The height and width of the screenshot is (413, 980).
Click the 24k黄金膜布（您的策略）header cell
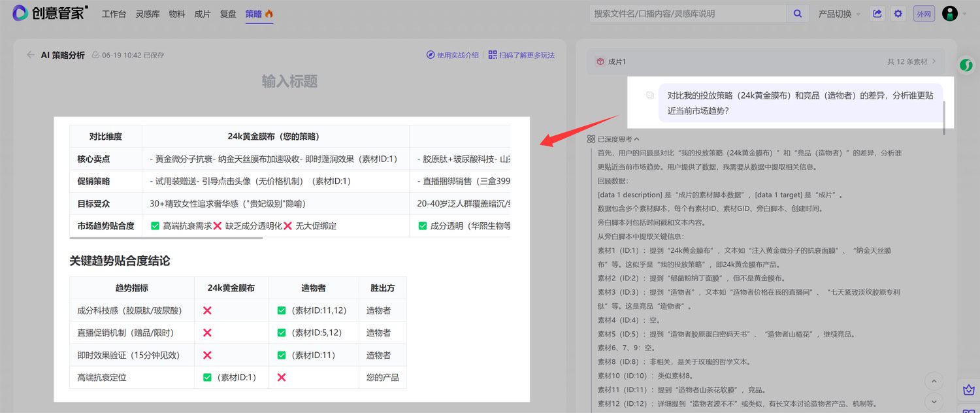276,137
